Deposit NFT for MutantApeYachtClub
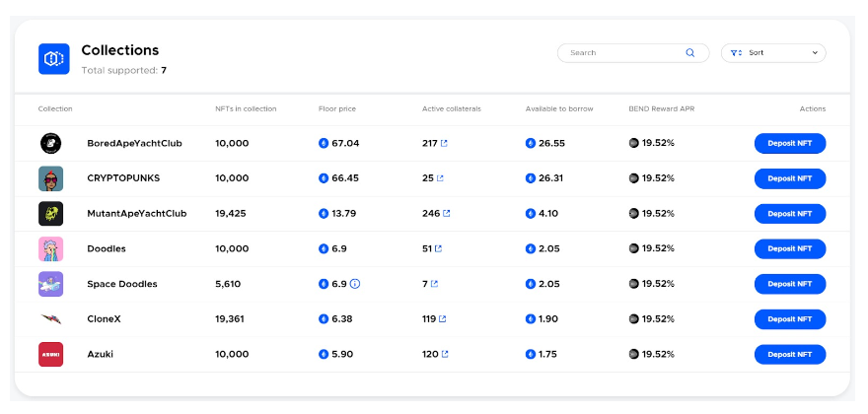Image resolution: width=868 pixels, height=414 pixels. pyautogui.click(x=790, y=214)
